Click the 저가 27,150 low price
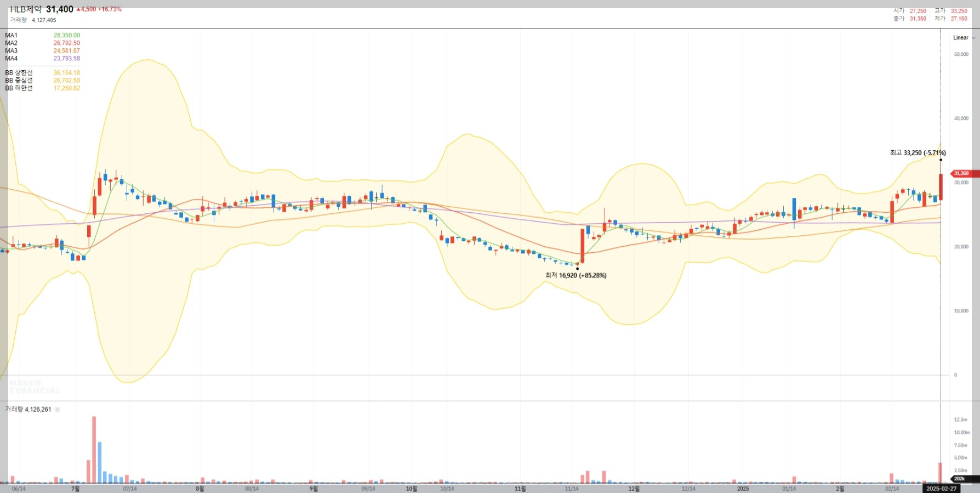The image size is (980, 493). 951,19
